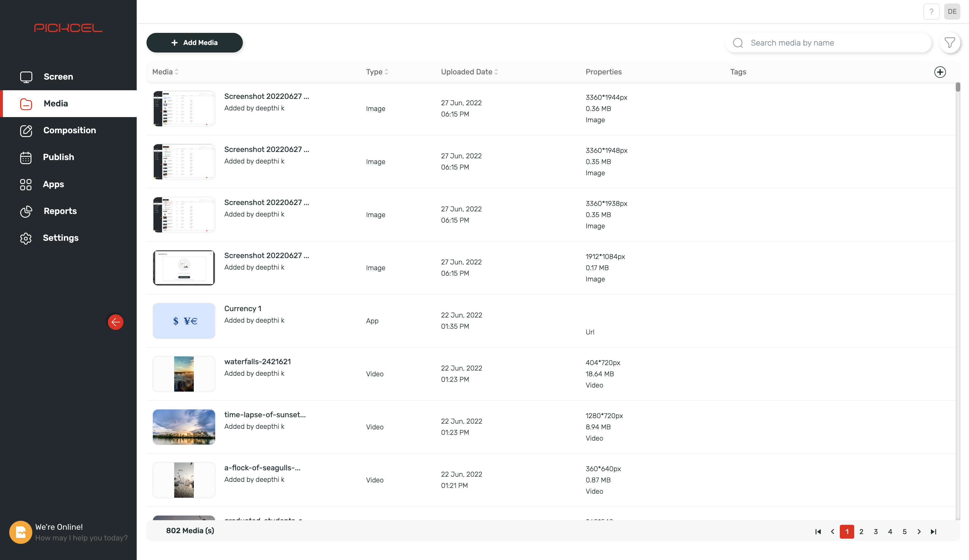Click the Publish calendar icon
Image resolution: width=969 pixels, height=560 pixels.
[x=26, y=158]
